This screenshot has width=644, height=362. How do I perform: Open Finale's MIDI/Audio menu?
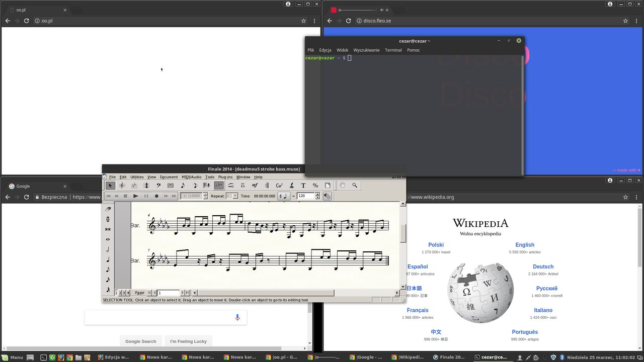(192, 177)
